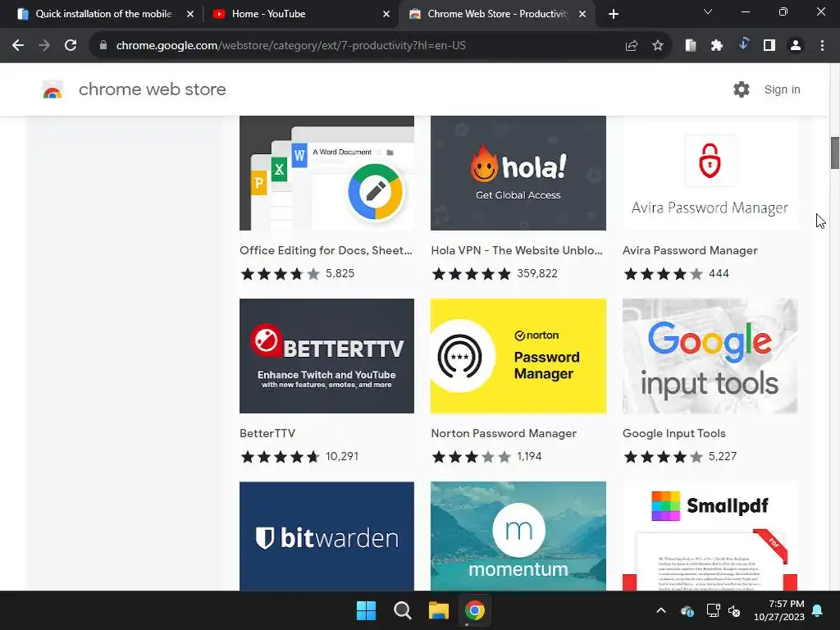Open the network display tray icon

coord(713,610)
